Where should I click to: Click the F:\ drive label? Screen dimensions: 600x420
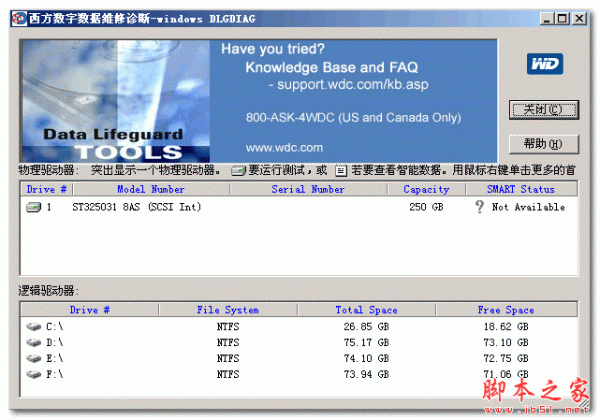point(55,374)
